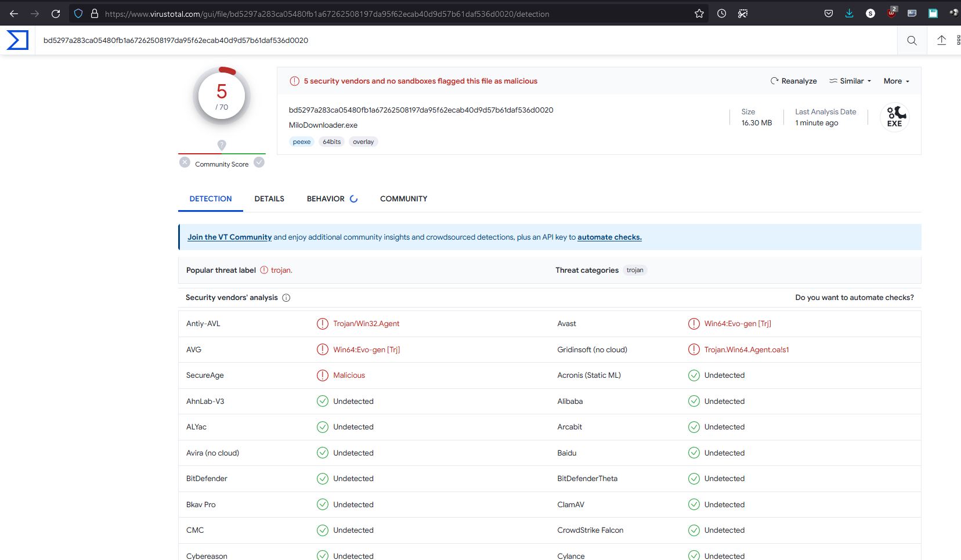Open the More dropdown menu
The height and width of the screenshot is (560, 961).
pyautogui.click(x=897, y=81)
